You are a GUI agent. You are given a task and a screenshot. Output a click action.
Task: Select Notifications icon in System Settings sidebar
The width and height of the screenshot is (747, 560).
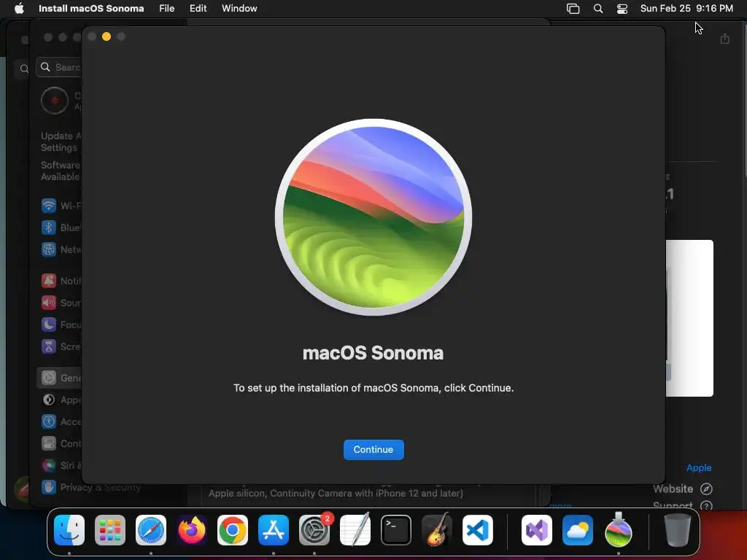pyautogui.click(x=49, y=281)
